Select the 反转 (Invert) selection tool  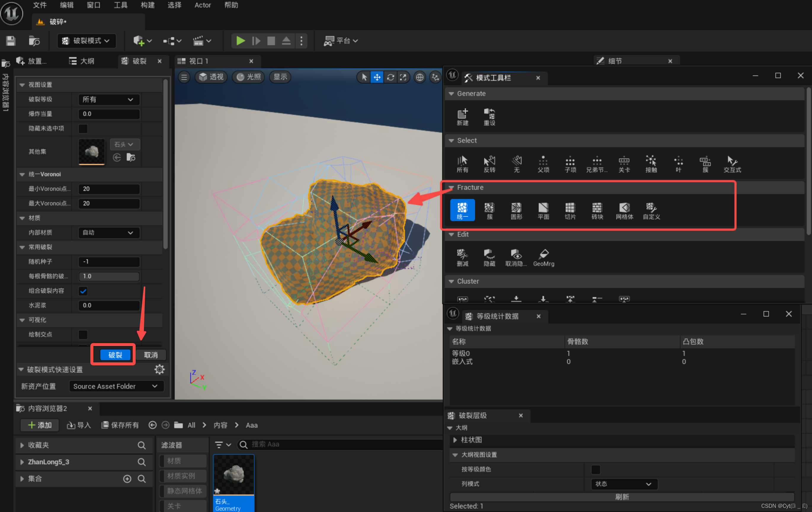(x=489, y=164)
